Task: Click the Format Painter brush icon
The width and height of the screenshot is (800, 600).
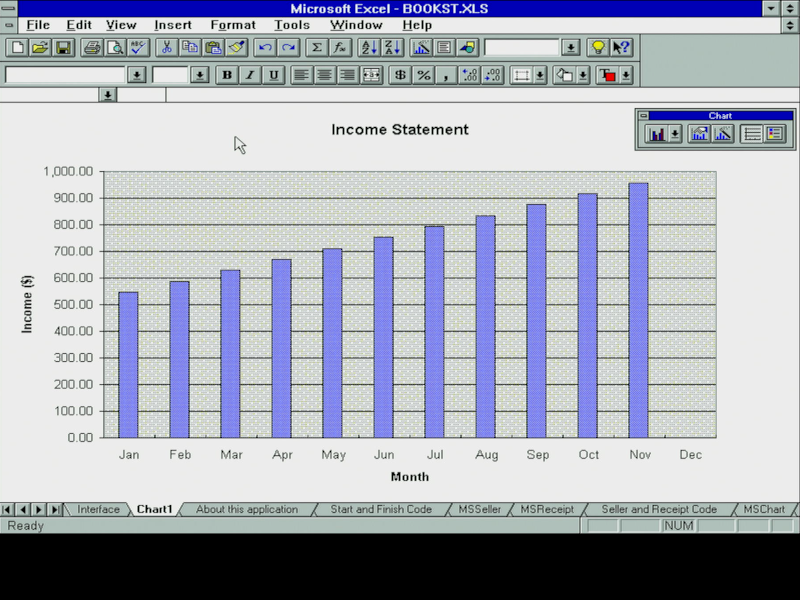Action: point(236,47)
